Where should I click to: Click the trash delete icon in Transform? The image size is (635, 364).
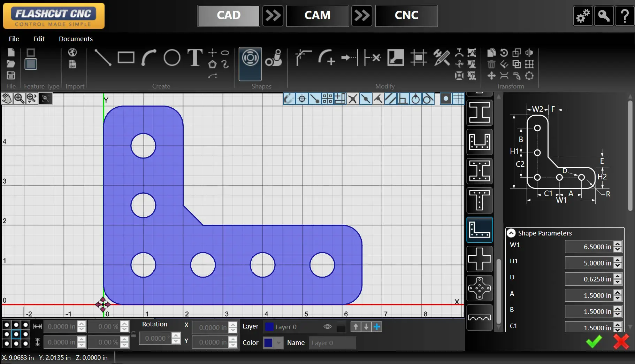tap(491, 64)
